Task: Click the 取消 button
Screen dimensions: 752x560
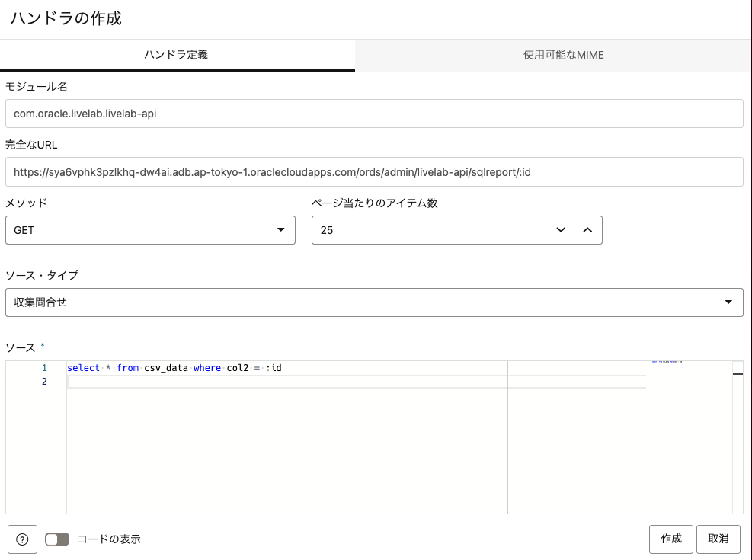Action: point(718,539)
